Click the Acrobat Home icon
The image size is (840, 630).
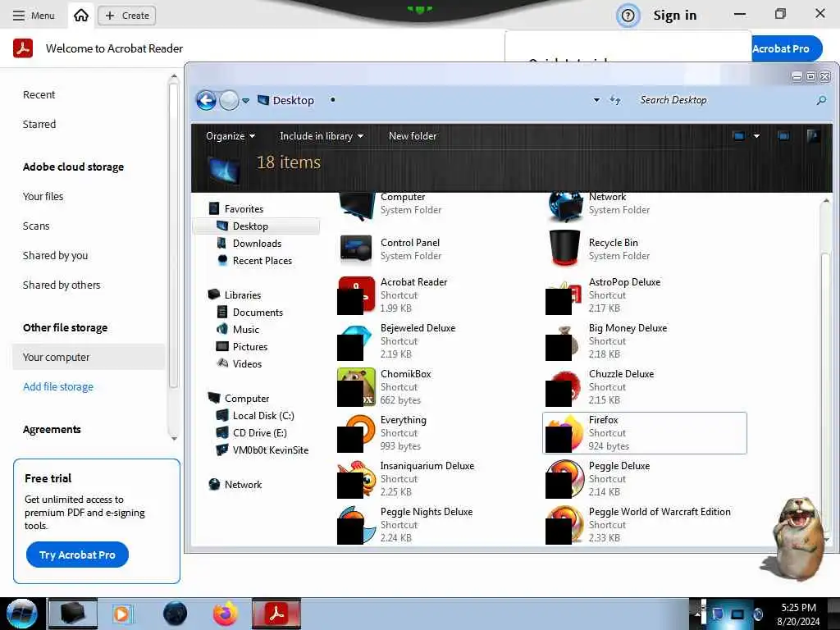[81, 15]
